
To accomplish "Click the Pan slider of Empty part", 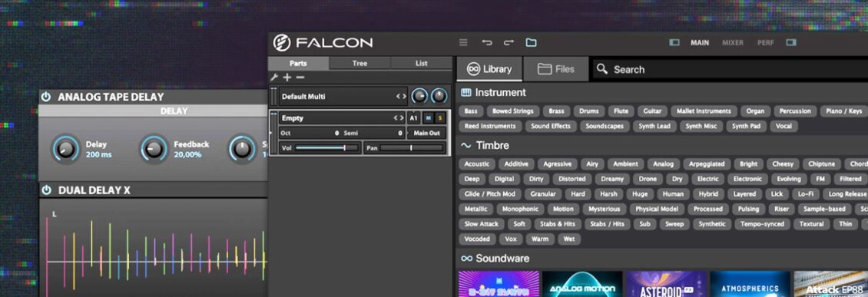I will pos(411,148).
